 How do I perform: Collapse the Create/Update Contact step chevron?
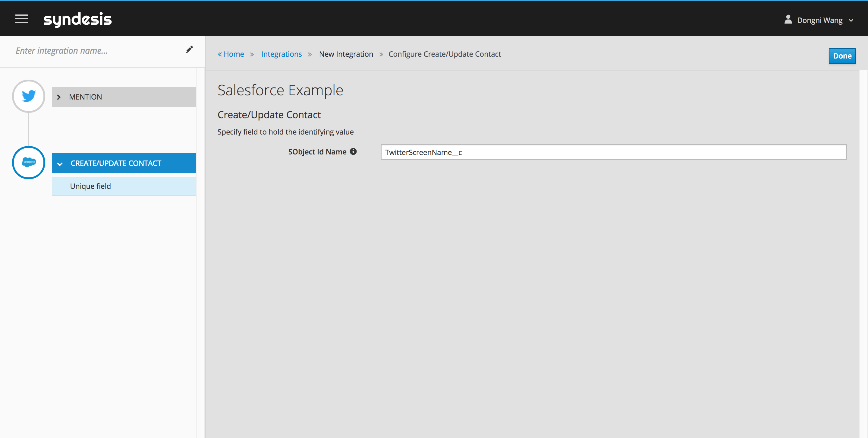60,164
